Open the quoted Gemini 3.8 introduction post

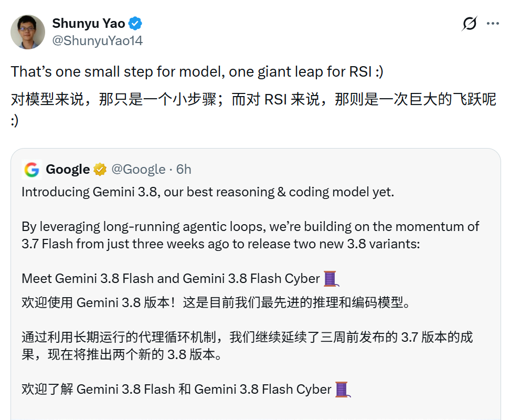coord(256,284)
